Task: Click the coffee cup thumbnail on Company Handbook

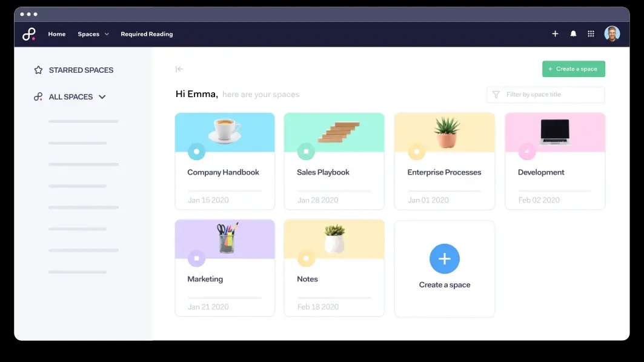Action: 225,130
